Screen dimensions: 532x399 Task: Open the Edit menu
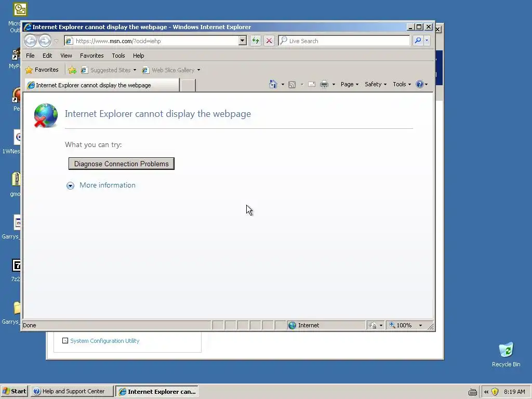coord(47,56)
